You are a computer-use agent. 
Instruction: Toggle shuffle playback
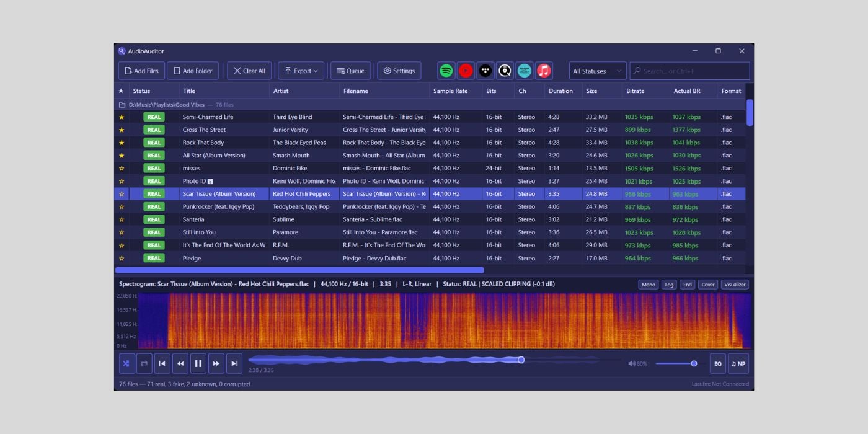(126, 363)
